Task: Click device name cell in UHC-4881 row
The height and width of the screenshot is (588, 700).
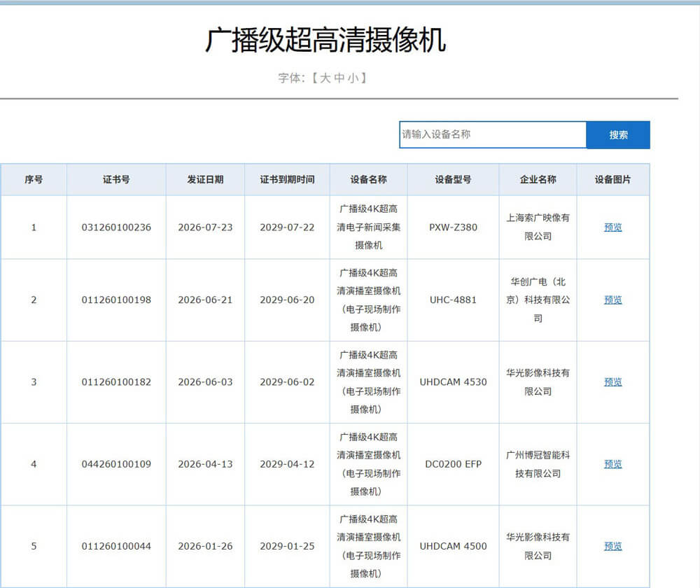Action: 369,300
